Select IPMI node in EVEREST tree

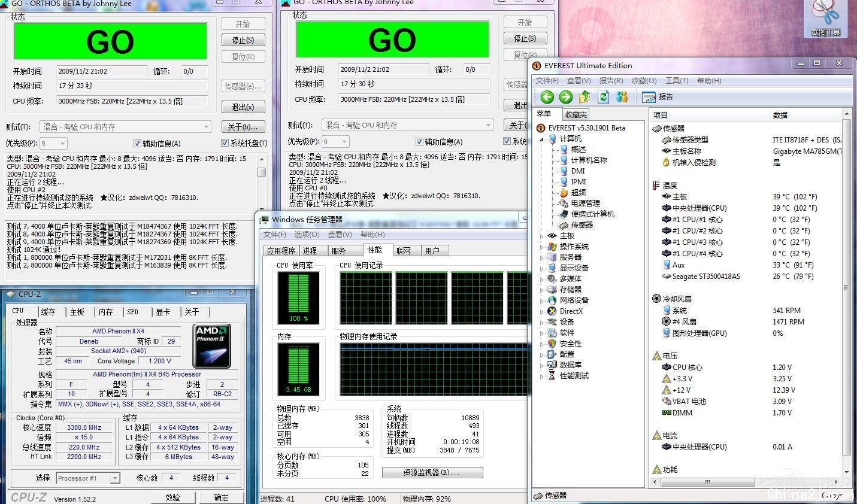[579, 182]
